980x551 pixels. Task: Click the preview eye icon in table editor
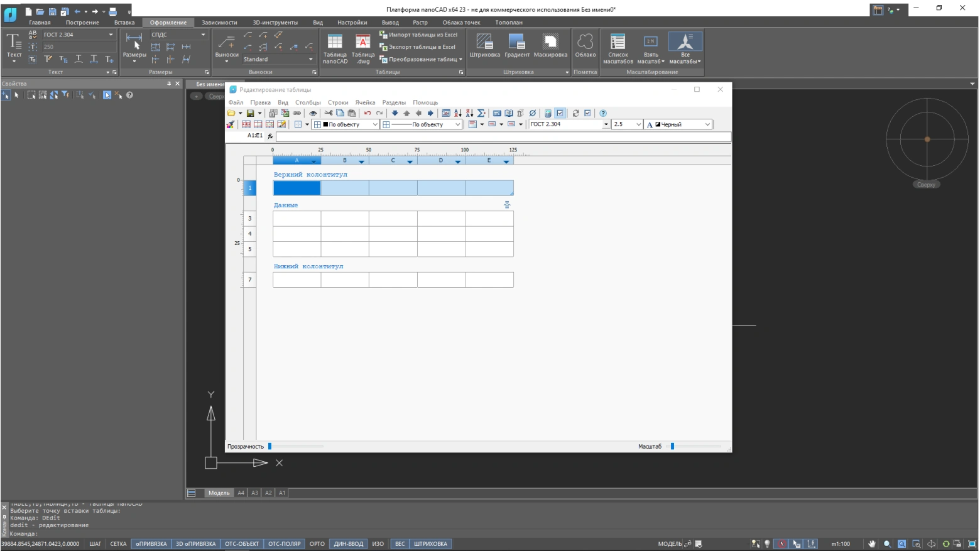coord(313,113)
